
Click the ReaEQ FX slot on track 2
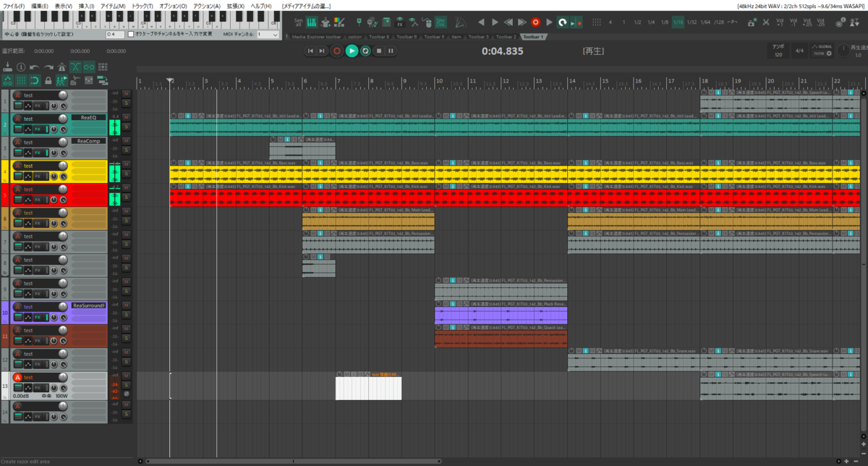pyautogui.click(x=88, y=117)
